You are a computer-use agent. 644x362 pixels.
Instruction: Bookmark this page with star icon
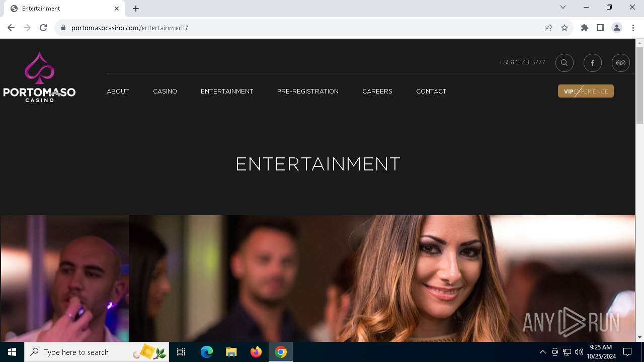click(565, 28)
